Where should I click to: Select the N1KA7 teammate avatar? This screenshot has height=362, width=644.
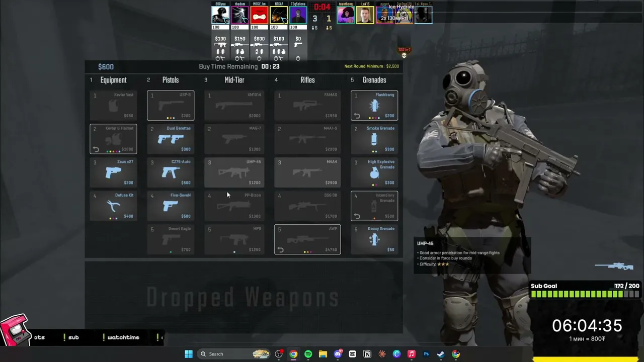click(x=279, y=15)
